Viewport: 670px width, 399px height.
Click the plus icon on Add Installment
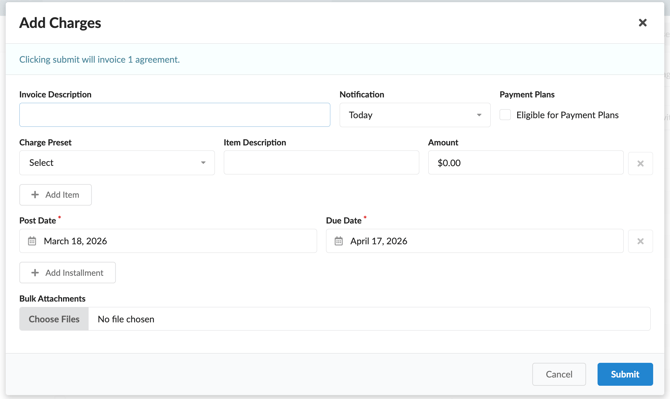pos(35,273)
